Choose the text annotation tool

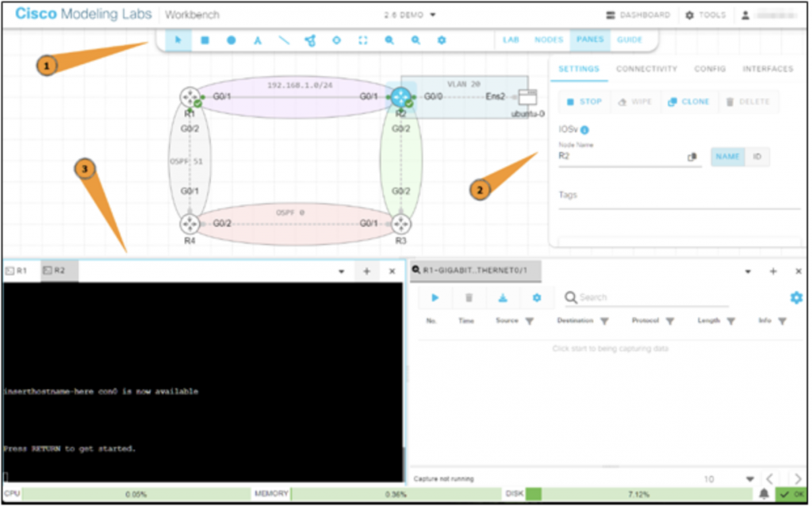[x=257, y=40]
